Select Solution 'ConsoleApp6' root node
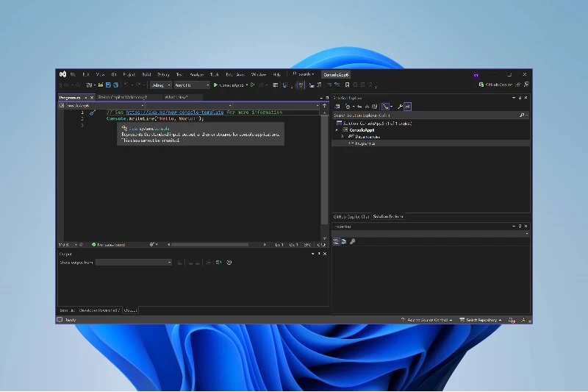The height and width of the screenshot is (392, 588). point(374,123)
